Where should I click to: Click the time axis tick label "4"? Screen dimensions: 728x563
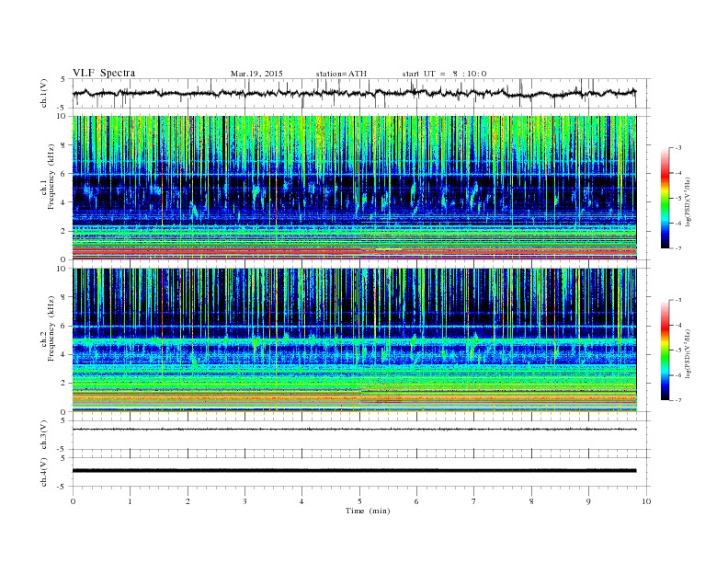[x=302, y=501]
